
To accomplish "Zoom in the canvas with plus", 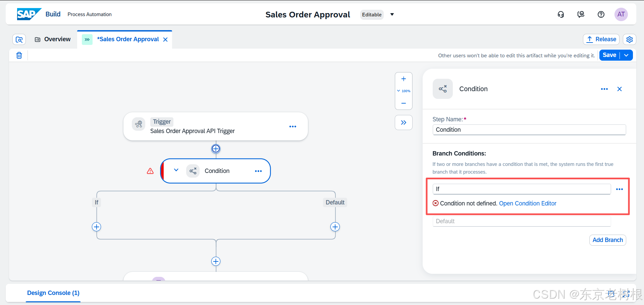I will (404, 79).
